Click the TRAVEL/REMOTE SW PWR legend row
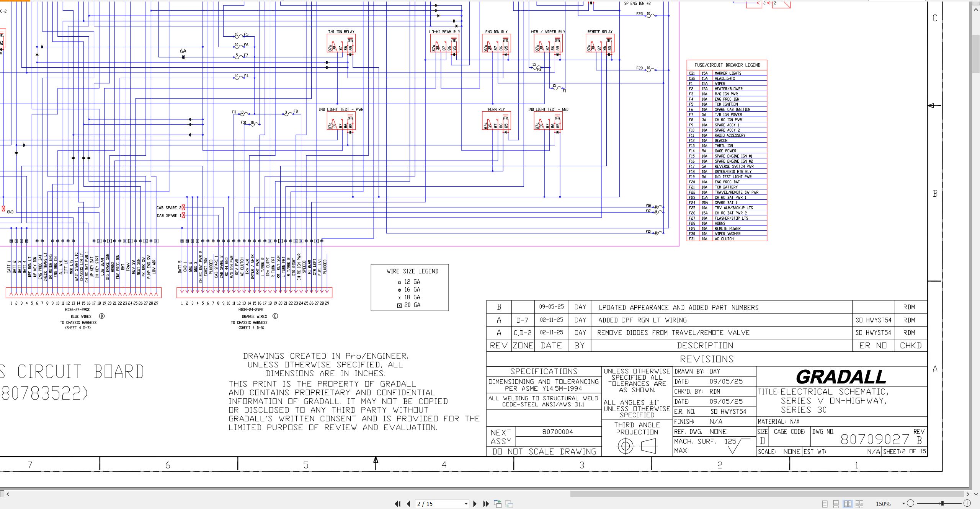Screen dimensions: 980x509 click(727, 192)
